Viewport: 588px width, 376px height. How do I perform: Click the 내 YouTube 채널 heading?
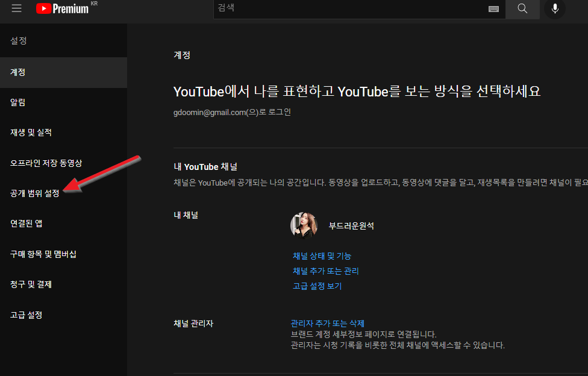click(205, 167)
